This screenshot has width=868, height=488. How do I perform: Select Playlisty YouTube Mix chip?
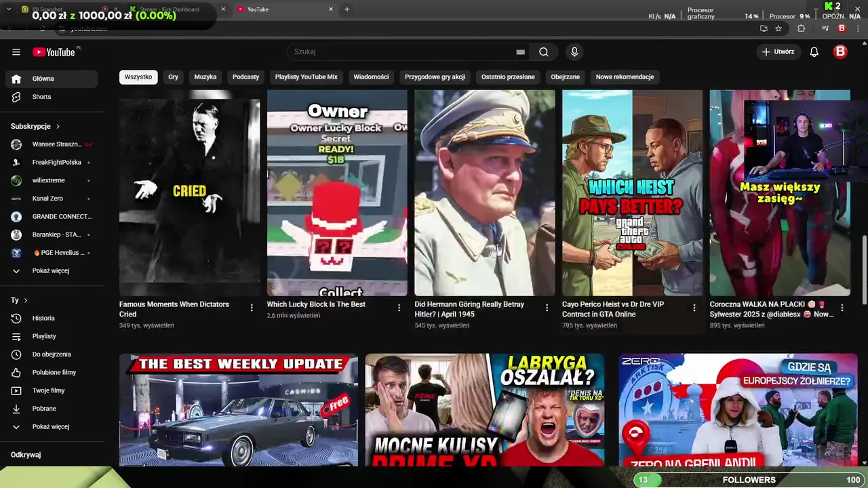(x=307, y=77)
